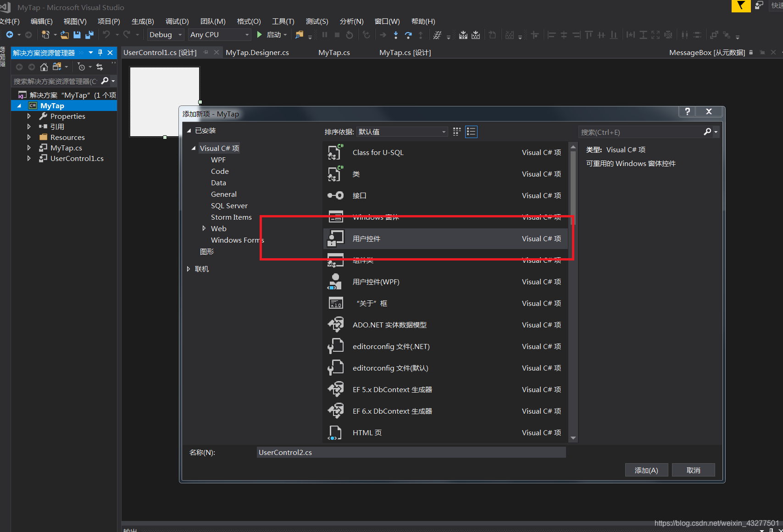783x532 pixels.
Task: Open the 启动 dropdown arrow
Action: [x=285, y=35]
